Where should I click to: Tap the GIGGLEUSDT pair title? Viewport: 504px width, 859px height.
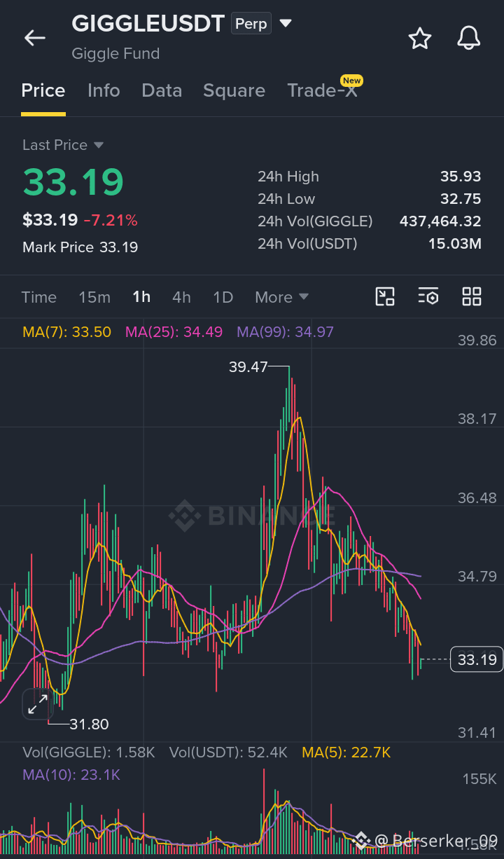click(148, 23)
